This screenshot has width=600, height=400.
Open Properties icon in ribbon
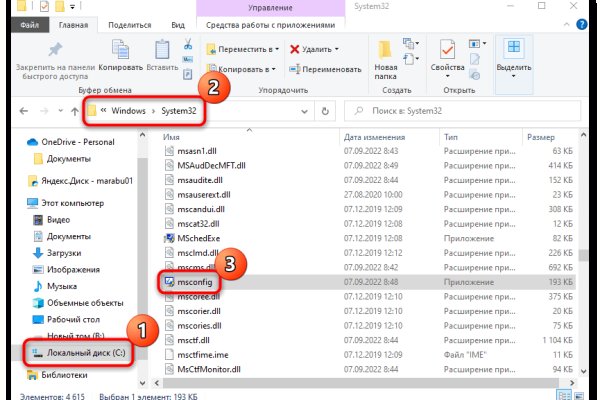click(447, 54)
